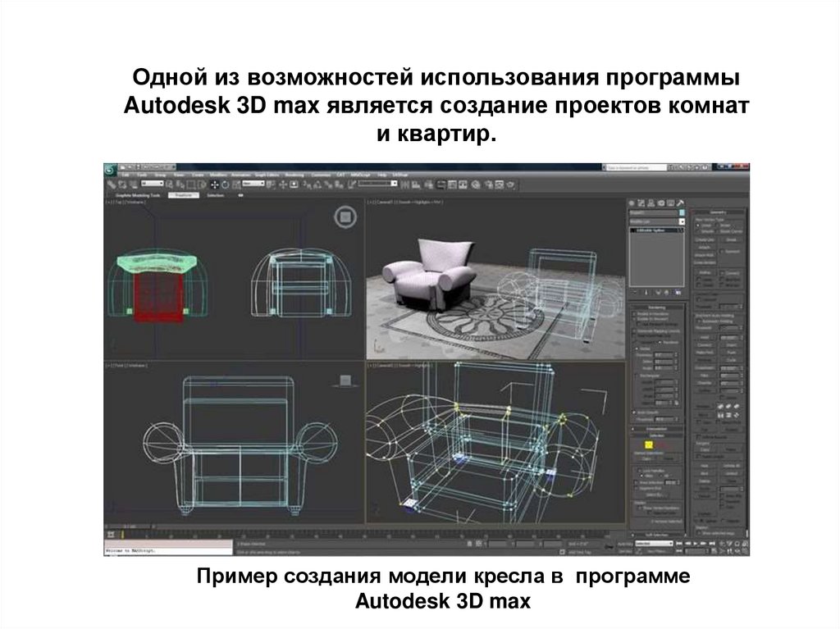Expand the Interpolation rollout

(656, 429)
